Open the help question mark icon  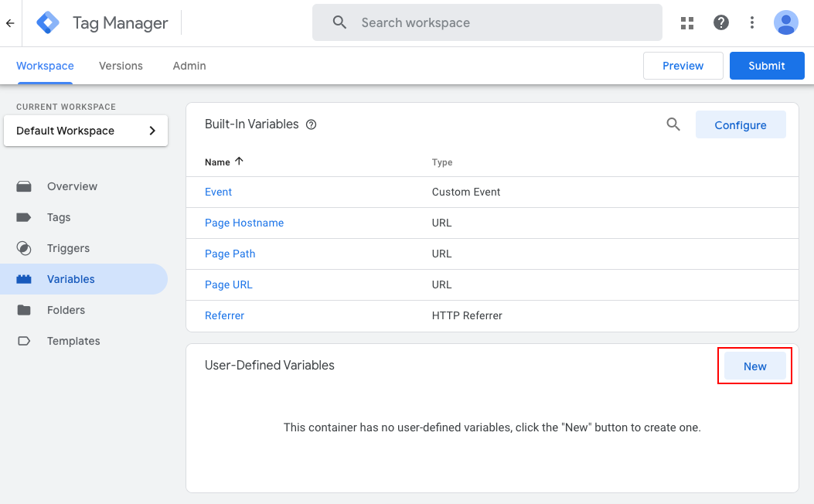point(721,23)
